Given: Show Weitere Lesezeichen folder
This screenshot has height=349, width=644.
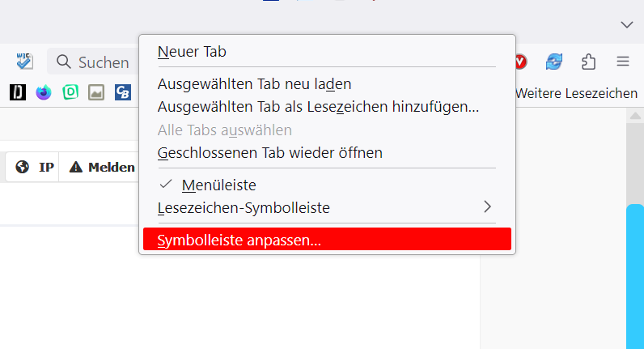Looking at the screenshot, I should coord(576,93).
